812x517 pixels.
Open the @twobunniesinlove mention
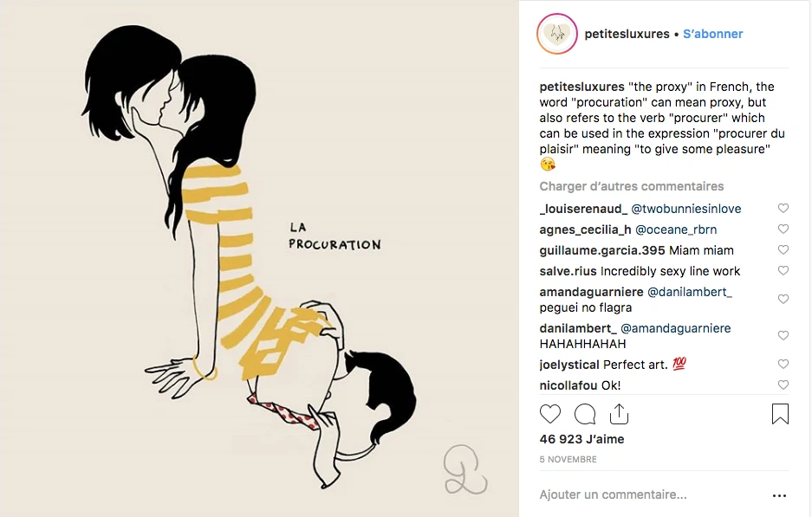(x=686, y=209)
